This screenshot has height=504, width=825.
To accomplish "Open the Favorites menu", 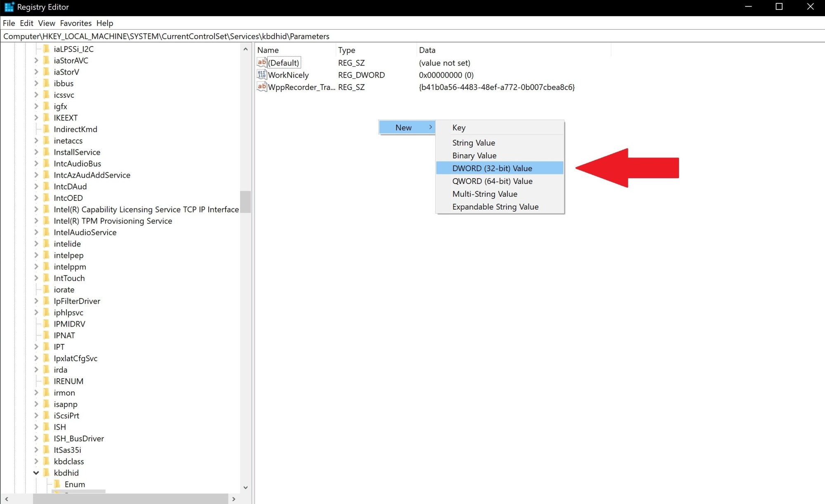I will click(75, 23).
